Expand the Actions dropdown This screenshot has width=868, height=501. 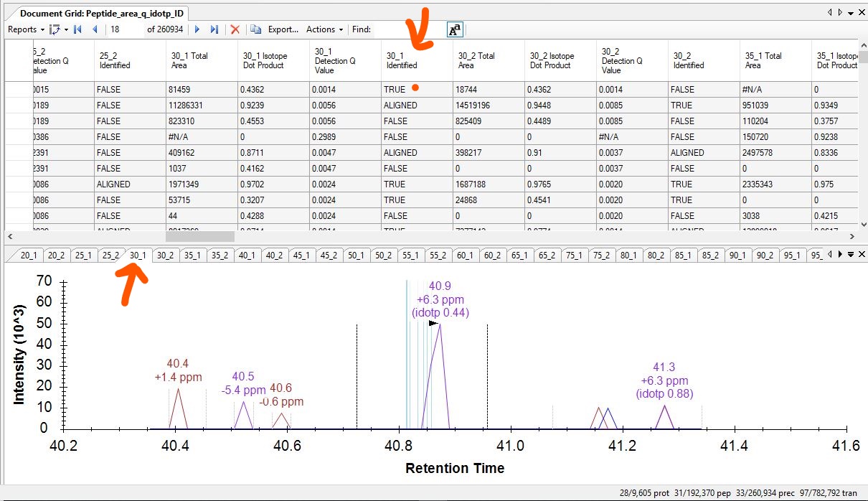coord(324,29)
